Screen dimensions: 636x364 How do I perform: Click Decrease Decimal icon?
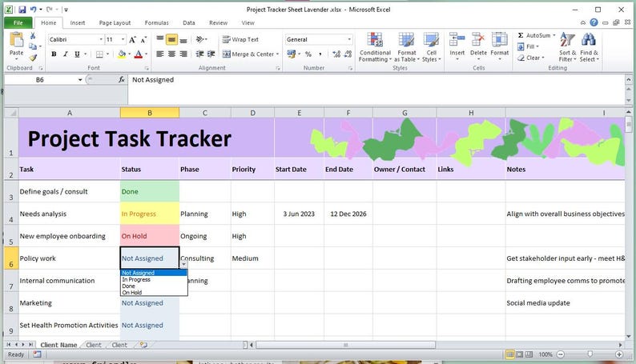pos(348,54)
